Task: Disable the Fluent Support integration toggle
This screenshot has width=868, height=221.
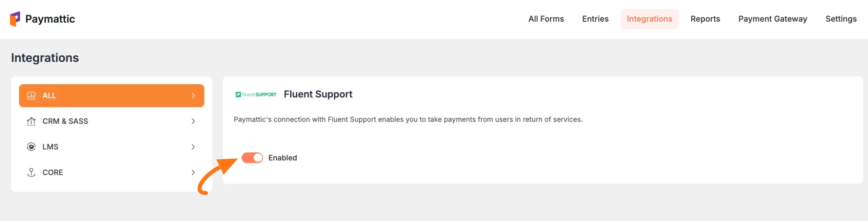Action: [x=252, y=157]
